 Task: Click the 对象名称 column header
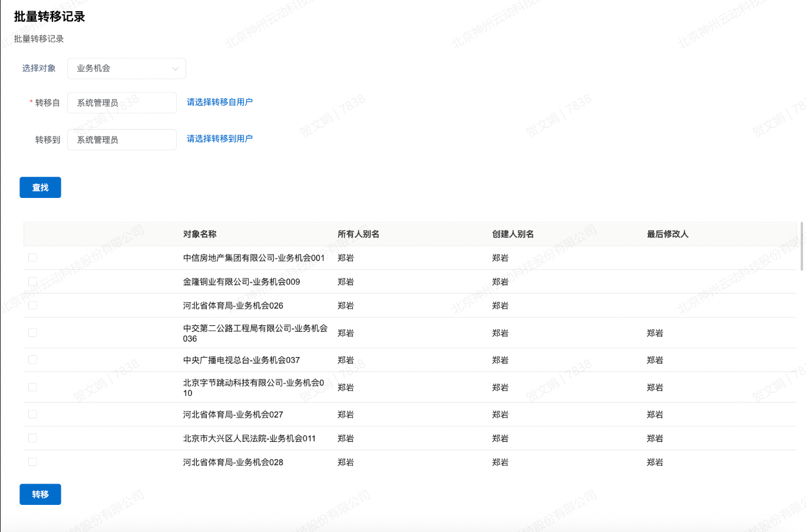(x=200, y=234)
